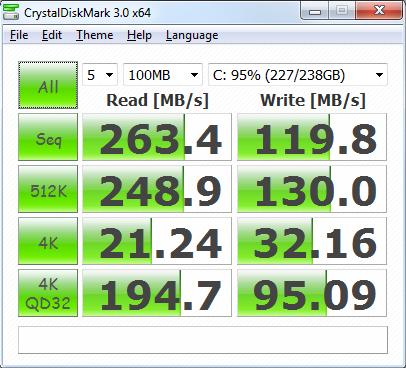Select the 512K read result 248.9
The height and width of the screenshot is (368, 406).
(157, 189)
